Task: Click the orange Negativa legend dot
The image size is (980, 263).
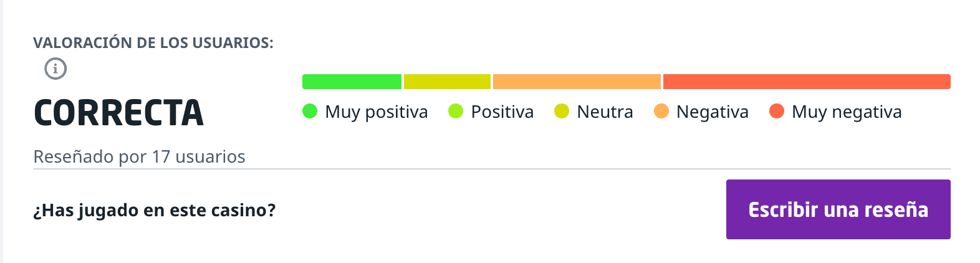Action: coord(661,111)
